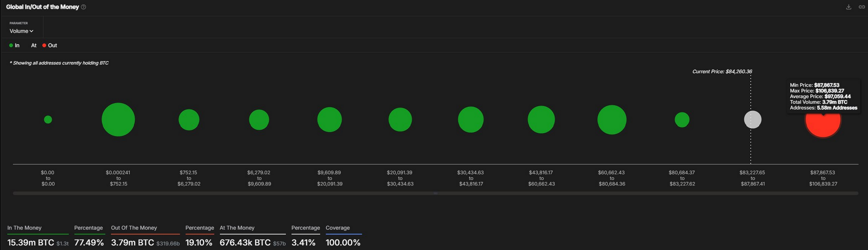Click the 15.39m BTC value
Viewport: 868px width, 250px height.
[30, 243]
